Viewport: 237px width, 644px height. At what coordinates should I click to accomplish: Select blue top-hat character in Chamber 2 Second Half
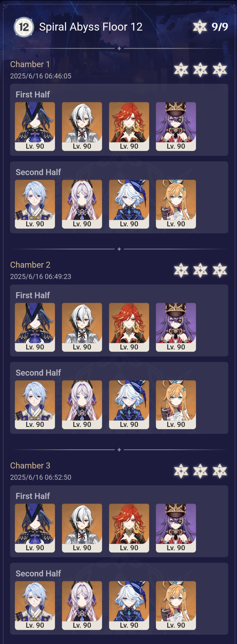pos(129,404)
